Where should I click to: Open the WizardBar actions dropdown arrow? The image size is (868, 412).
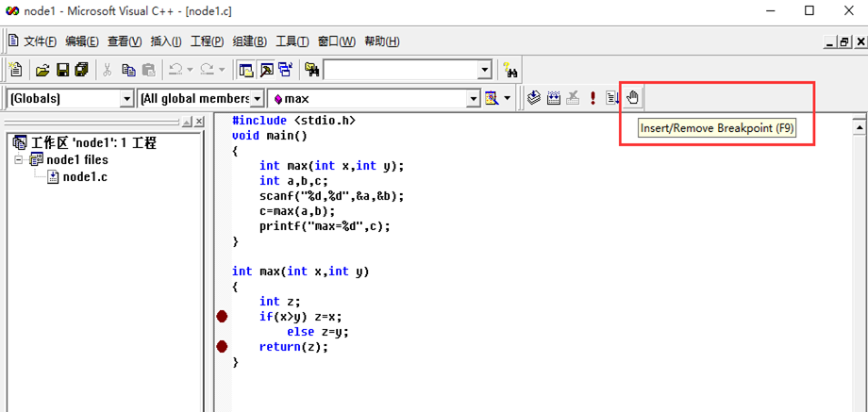pyautogui.click(x=508, y=99)
